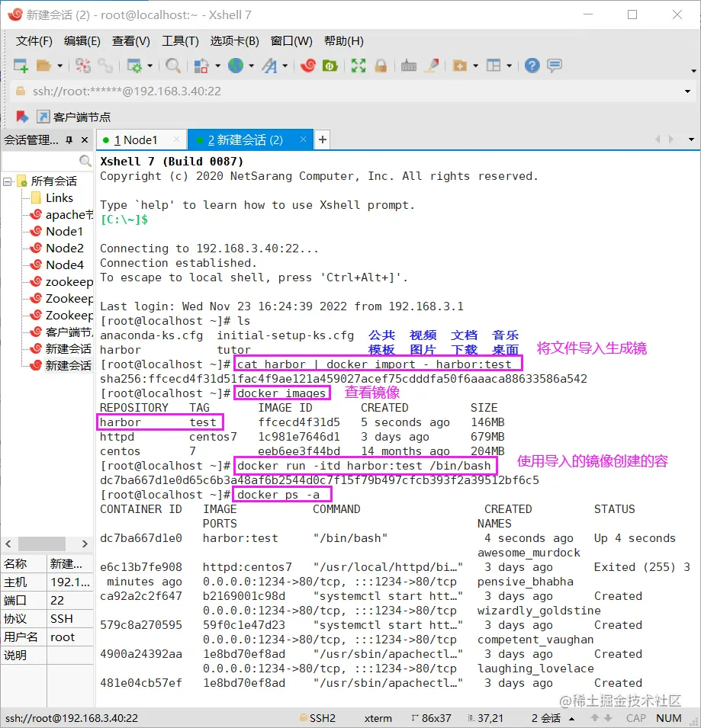Viewport: 701px width, 728px height.
Task: Launch Xftp from the green toolbar icon
Action: point(330,66)
